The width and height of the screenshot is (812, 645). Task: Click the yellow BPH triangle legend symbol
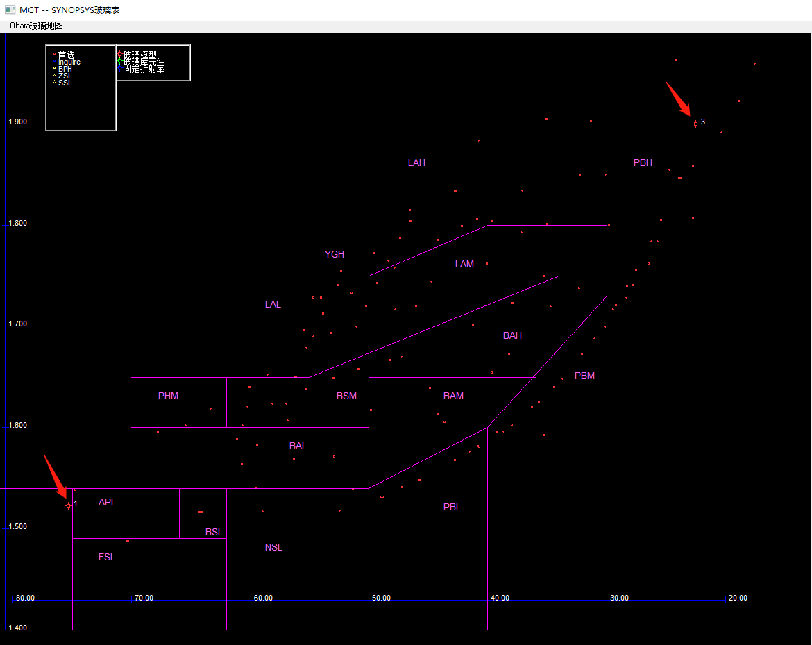tap(54, 68)
